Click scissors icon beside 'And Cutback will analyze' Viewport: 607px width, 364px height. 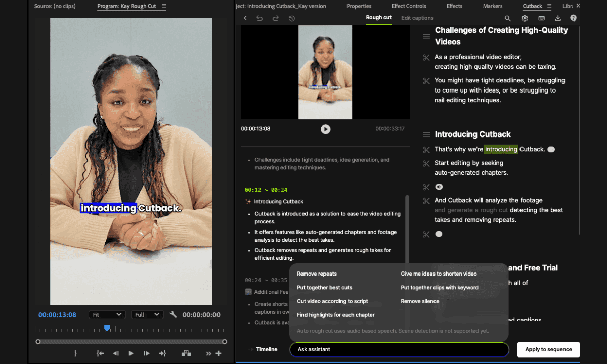pos(426,201)
